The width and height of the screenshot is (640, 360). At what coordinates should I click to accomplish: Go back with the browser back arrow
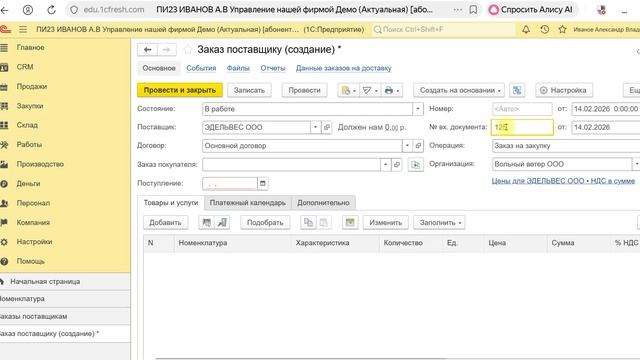(4, 10)
